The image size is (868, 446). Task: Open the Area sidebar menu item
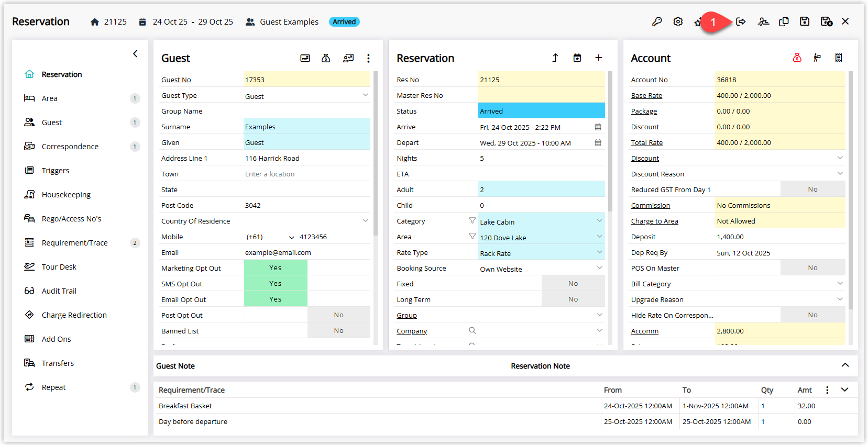[x=80, y=98]
